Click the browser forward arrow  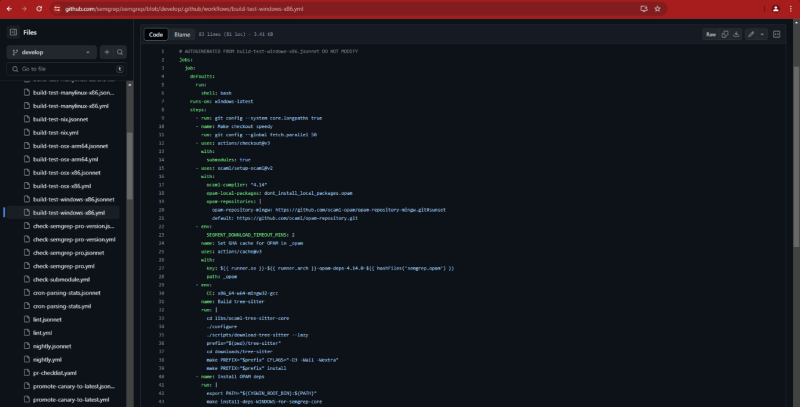pos(24,9)
